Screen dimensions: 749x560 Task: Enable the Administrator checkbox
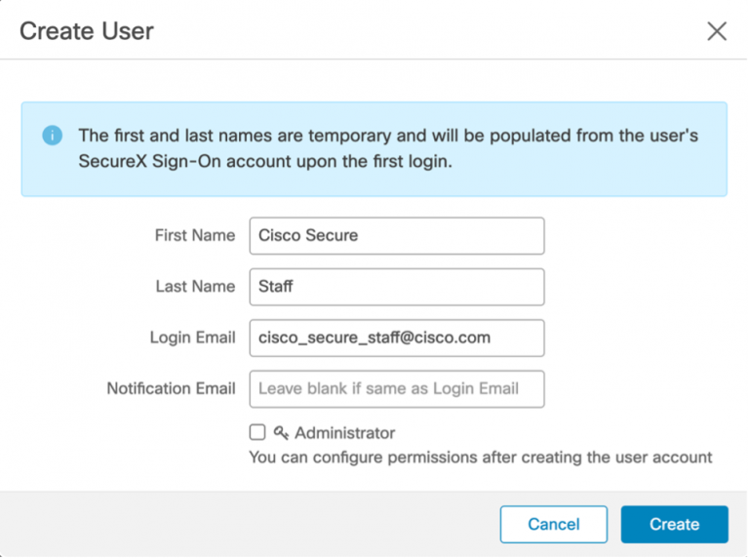coord(257,432)
